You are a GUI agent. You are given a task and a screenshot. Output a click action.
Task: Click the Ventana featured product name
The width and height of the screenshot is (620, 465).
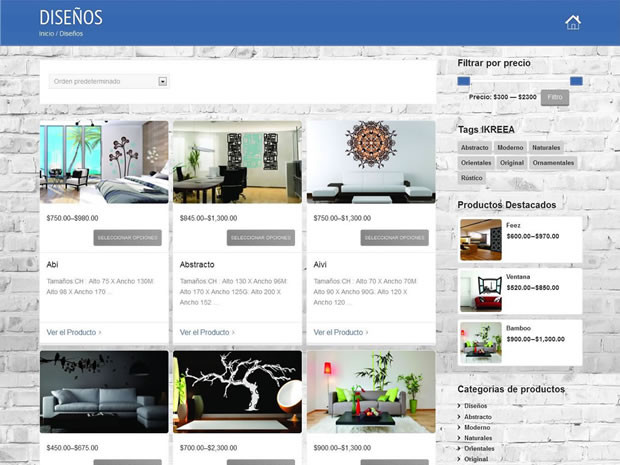point(518,277)
